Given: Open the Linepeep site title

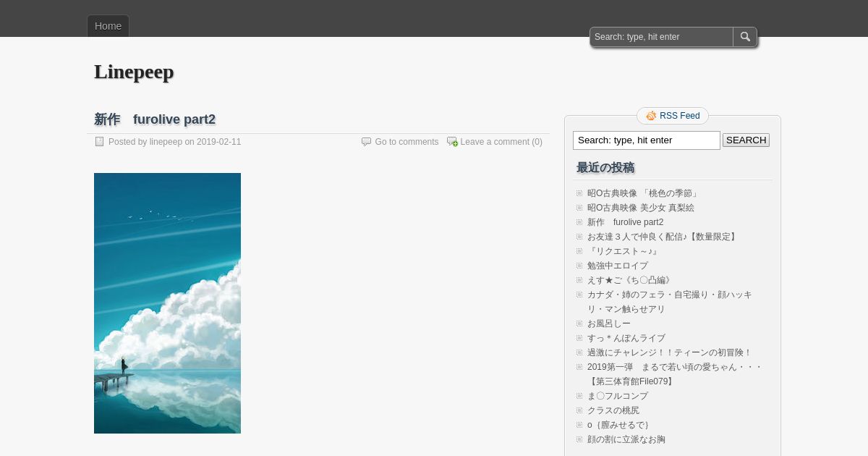Looking at the screenshot, I should coord(134,72).
